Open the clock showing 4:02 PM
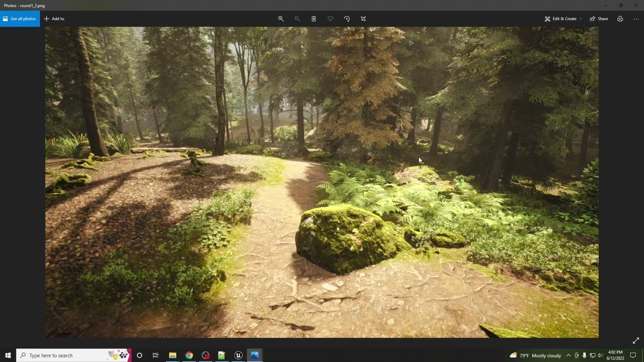Viewport: 644px width, 362px height. click(615, 355)
